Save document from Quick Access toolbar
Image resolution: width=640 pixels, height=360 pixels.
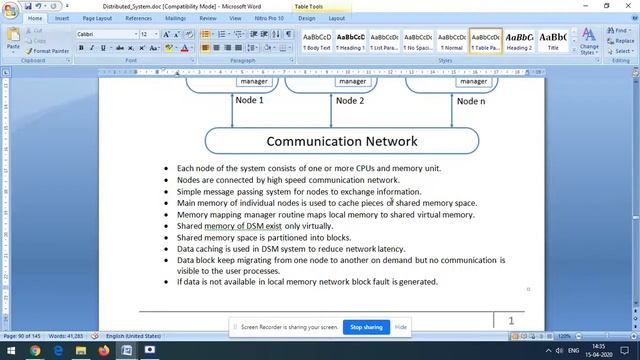(x=28, y=6)
